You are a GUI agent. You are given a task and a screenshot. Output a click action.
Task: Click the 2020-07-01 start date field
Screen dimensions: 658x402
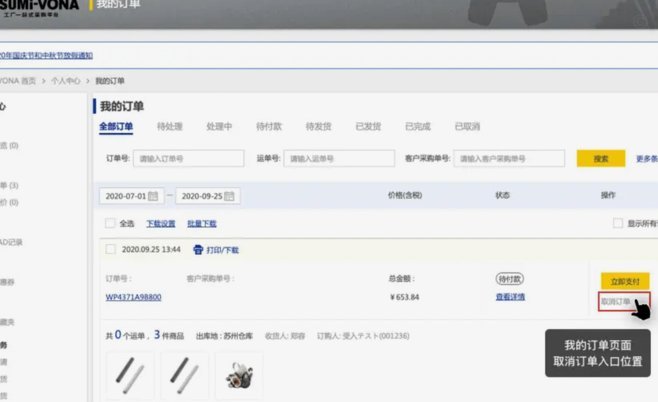pos(132,196)
